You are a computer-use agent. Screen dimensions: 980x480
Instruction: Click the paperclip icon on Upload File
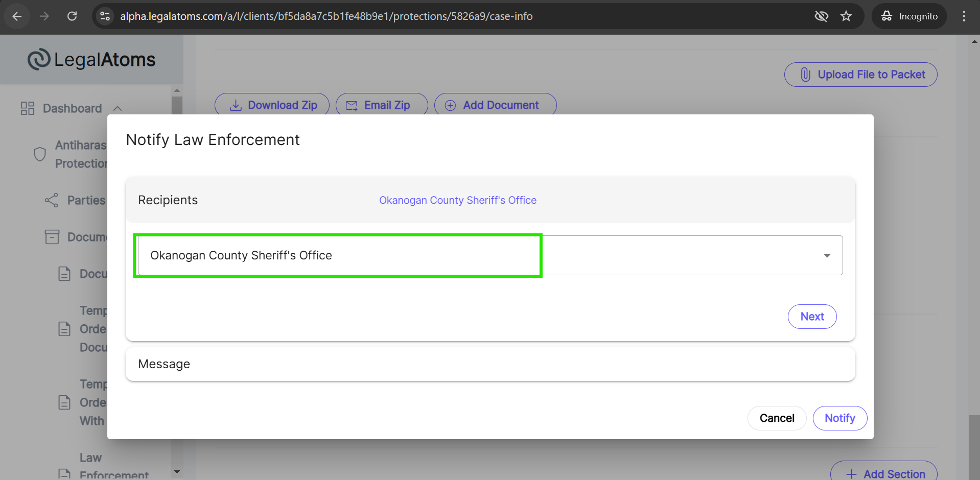point(805,75)
